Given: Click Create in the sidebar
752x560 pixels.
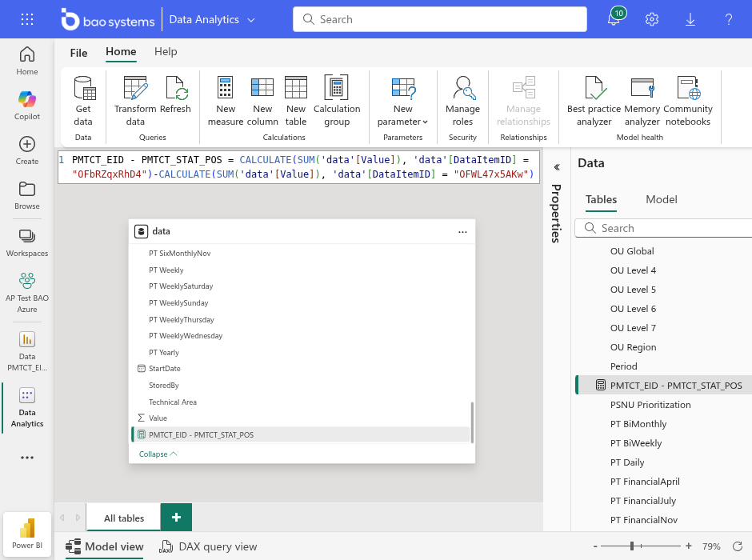Looking at the screenshot, I should (x=27, y=150).
